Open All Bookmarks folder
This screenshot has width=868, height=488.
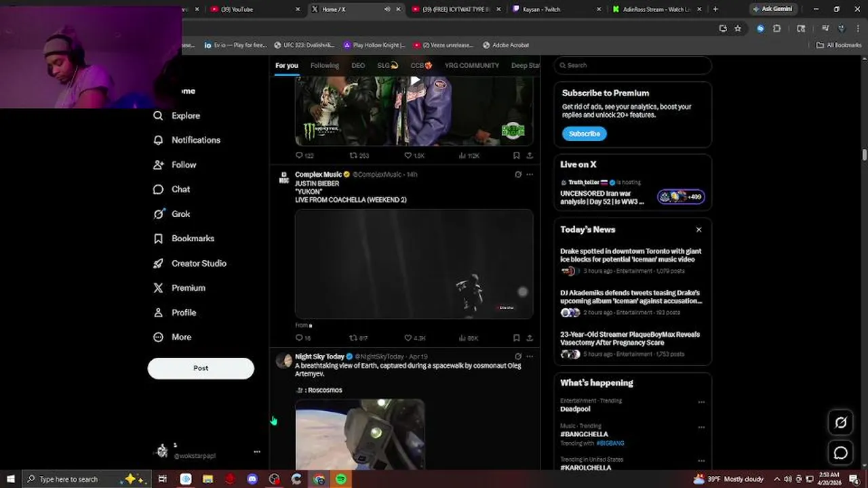tap(838, 45)
